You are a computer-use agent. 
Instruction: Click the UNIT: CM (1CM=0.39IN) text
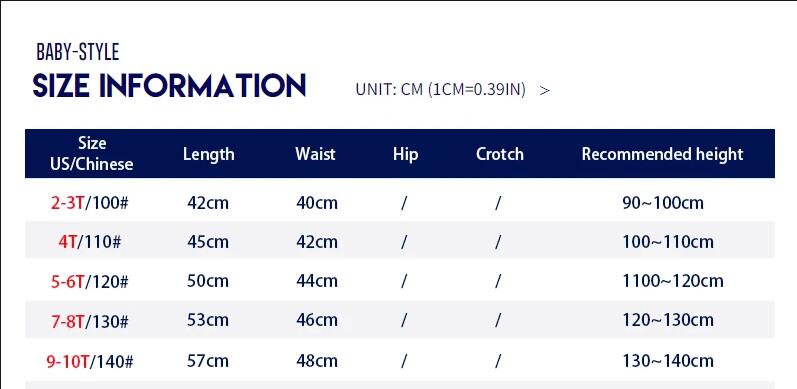click(x=440, y=89)
